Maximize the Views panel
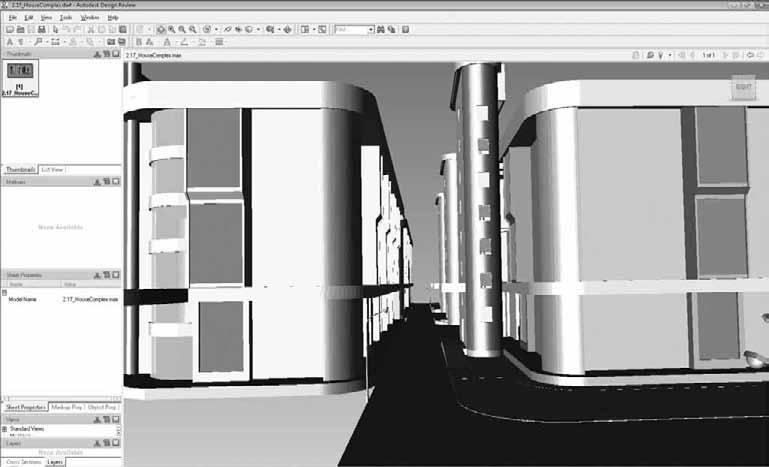769x467 pixels. 116,419
